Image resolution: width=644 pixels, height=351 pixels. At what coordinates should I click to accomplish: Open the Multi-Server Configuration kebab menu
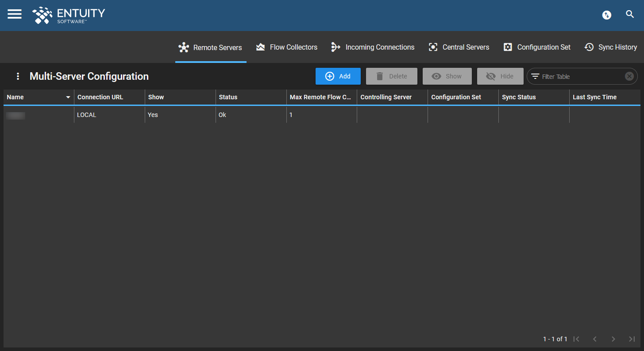pos(18,76)
